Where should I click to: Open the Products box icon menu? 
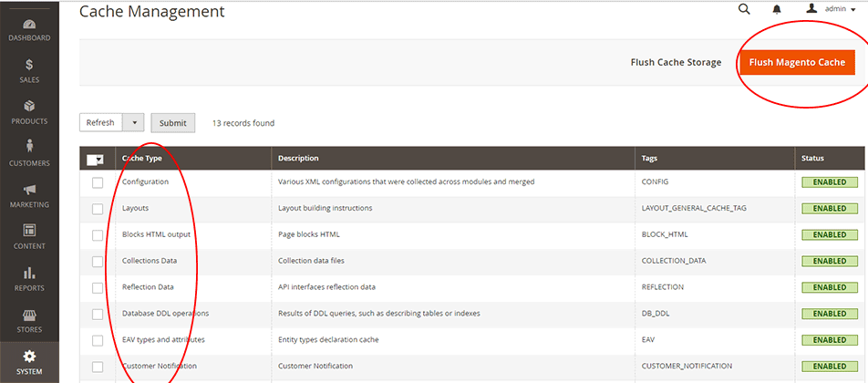tap(29, 107)
